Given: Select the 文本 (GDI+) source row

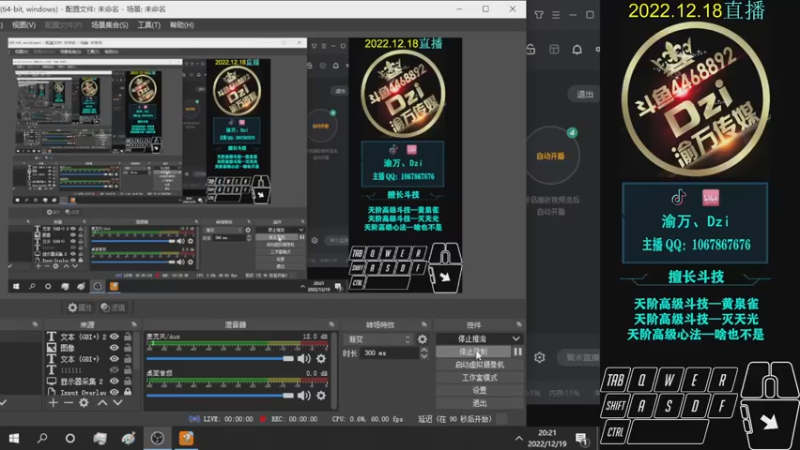Looking at the screenshot, I should tap(80, 359).
